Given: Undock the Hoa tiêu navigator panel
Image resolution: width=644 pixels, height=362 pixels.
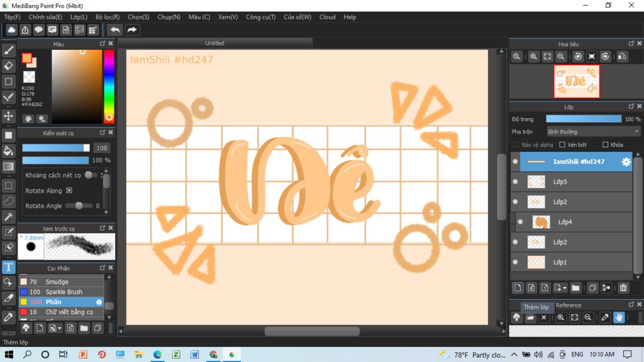Looking at the screenshot, I should coord(631,43).
